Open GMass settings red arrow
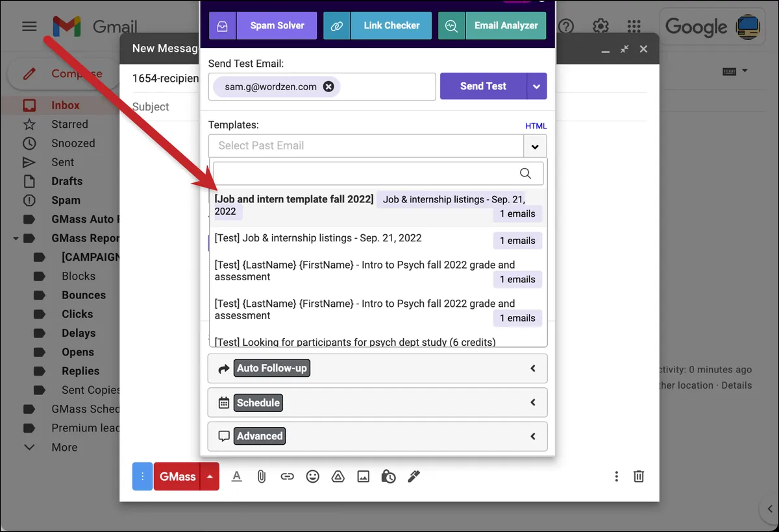The height and width of the screenshot is (532, 779). (210, 476)
